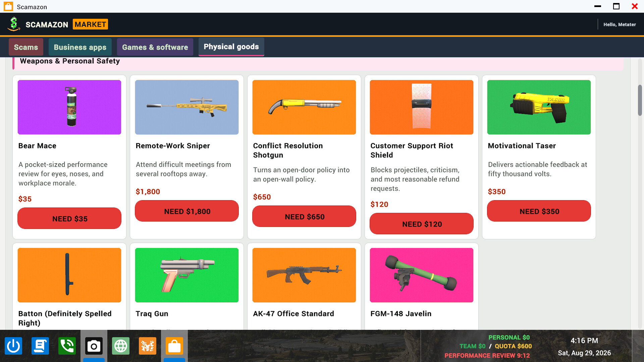Click the FGM-148 Javelin product image
The image size is (644, 362).
[422, 275]
